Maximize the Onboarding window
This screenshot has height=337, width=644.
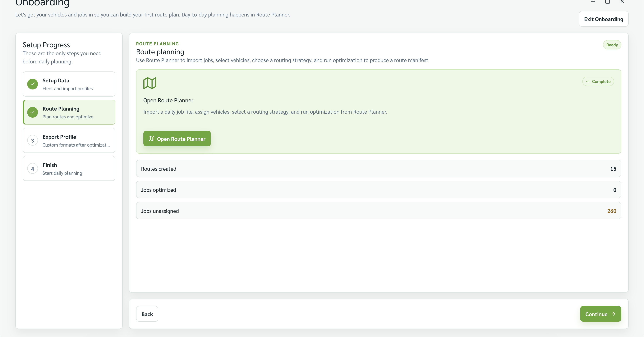coord(608,2)
